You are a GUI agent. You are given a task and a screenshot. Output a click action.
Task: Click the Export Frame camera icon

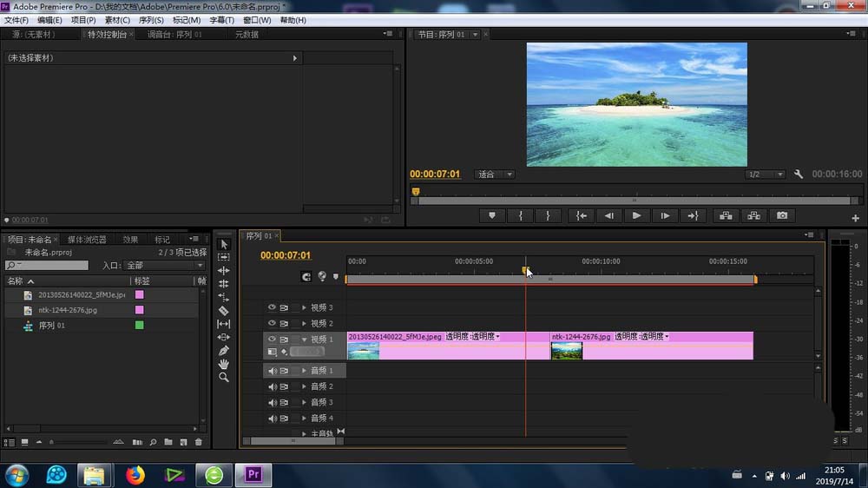coord(782,215)
